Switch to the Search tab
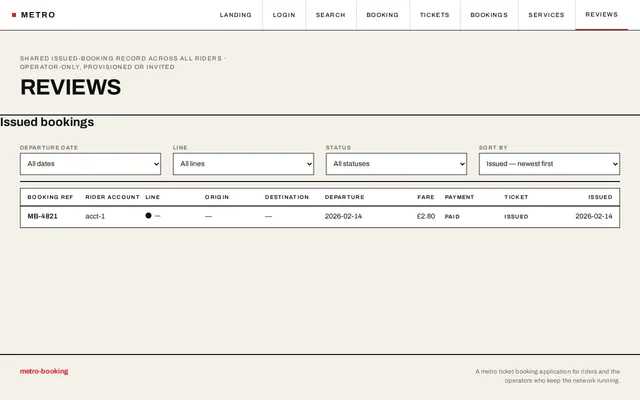 click(x=331, y=15)
